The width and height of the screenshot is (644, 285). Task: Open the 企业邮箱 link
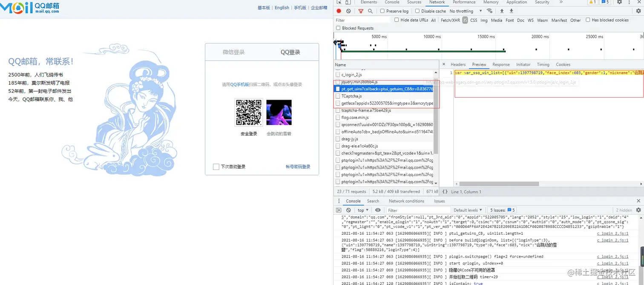point(319,8)
